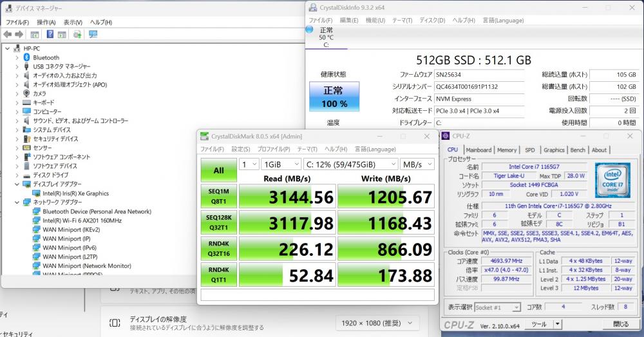Click the display resolution icon in Settings
Viewport: 644px width, 337px height.
click(x=115, y=323)
